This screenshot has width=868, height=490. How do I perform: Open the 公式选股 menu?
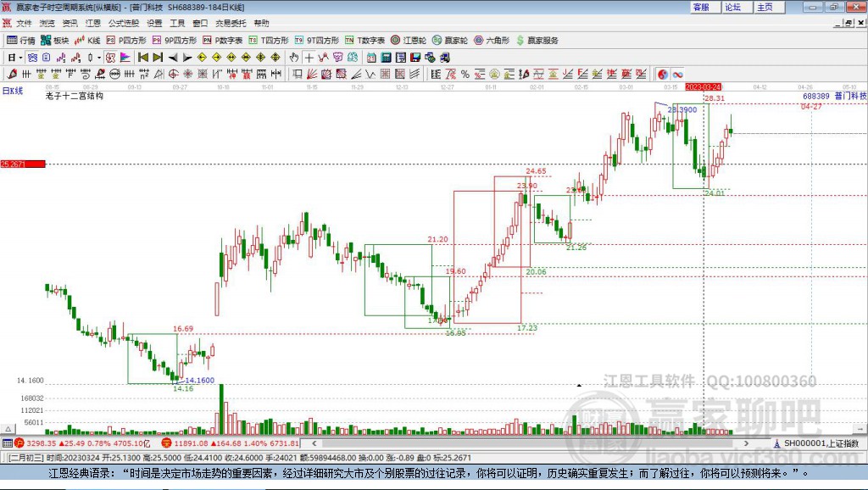[124, 23]
